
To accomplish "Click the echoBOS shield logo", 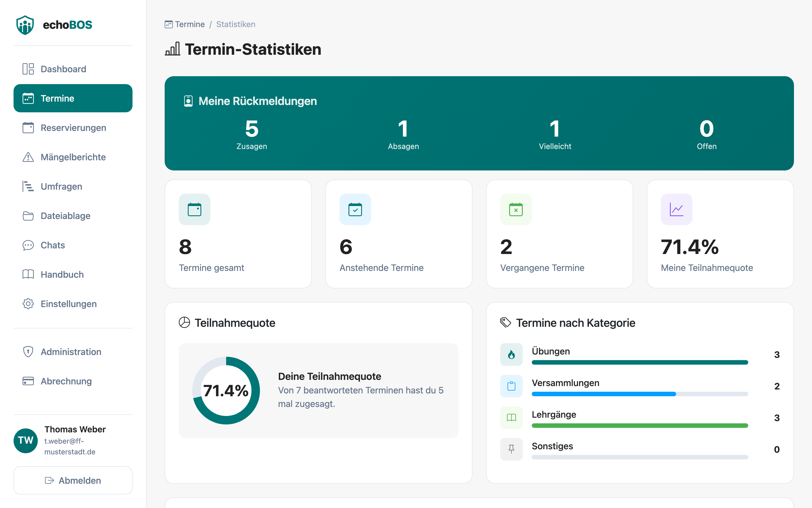I will (x=25, y=25).
